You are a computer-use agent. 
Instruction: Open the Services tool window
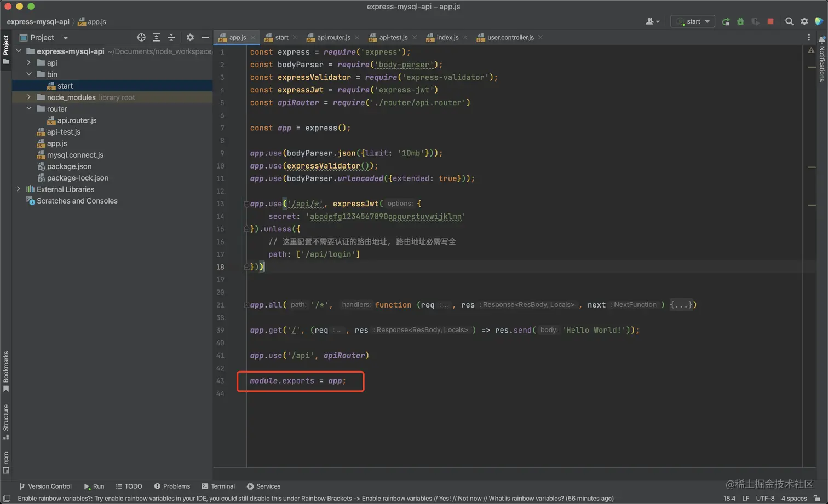click(263, 486)
